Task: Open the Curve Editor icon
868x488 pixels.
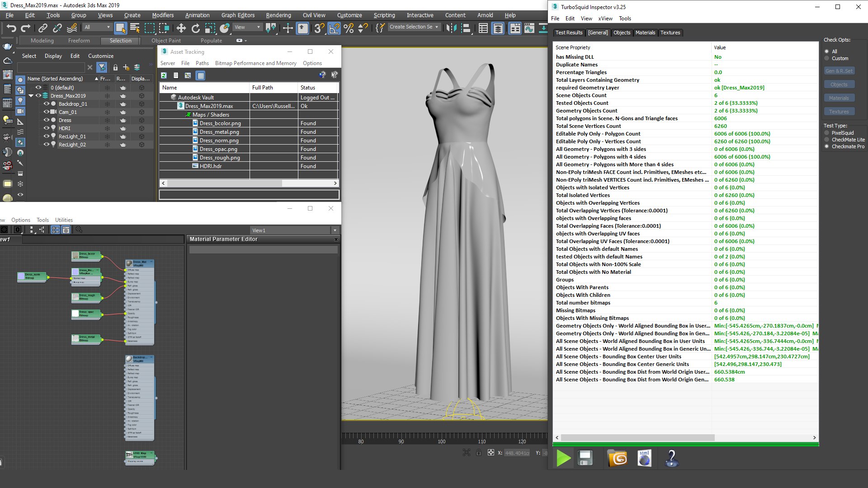Action: coord(529,28)
